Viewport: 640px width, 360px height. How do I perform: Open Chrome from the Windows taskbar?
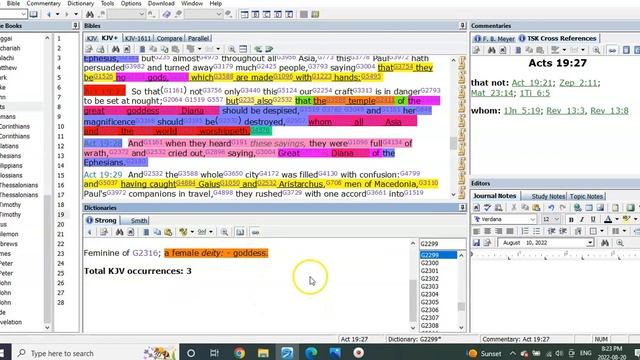coord(240,353)
